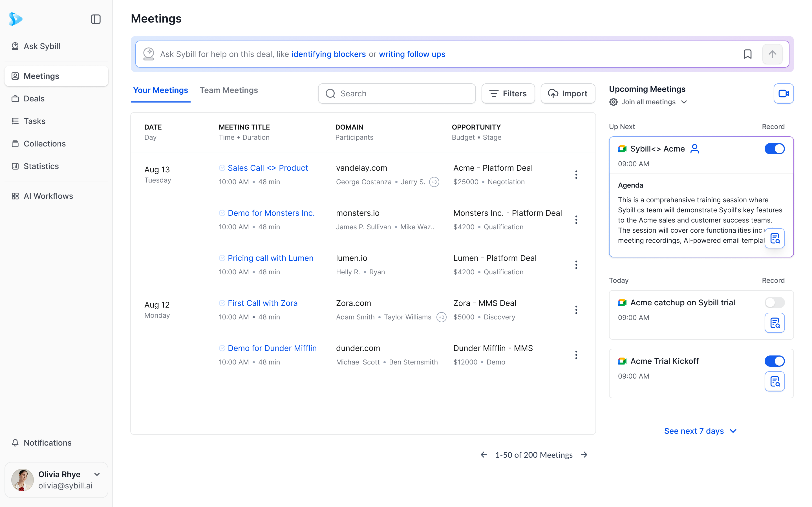Expand See next 7 days
812x507 pixels.
click(x=700, y=431)
